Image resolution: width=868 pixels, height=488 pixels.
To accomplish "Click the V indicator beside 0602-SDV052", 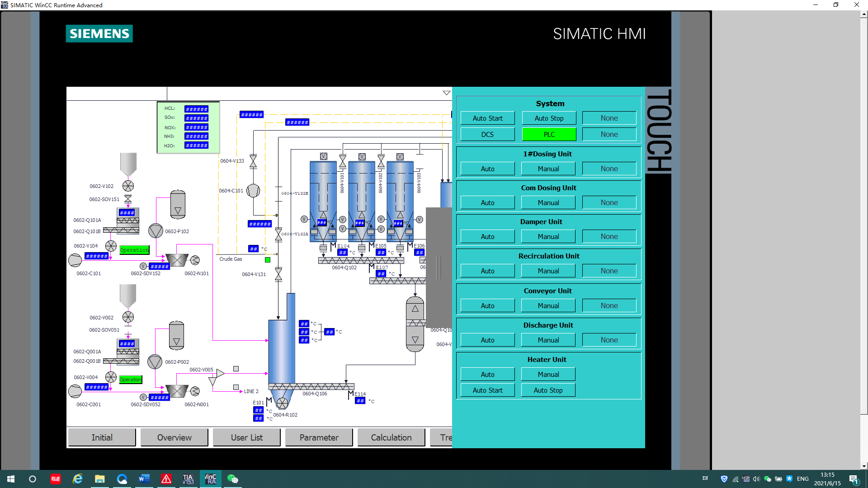I will [143, 397].
